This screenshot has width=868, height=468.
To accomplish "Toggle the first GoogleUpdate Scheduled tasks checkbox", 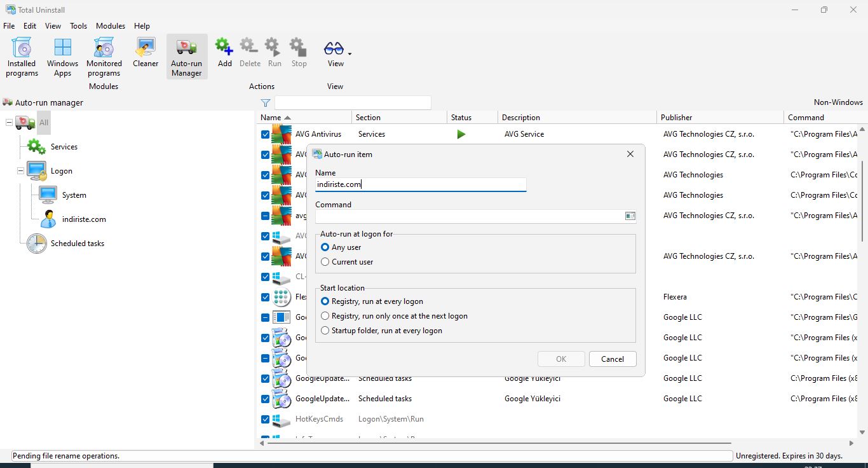I will coord(265,378).
